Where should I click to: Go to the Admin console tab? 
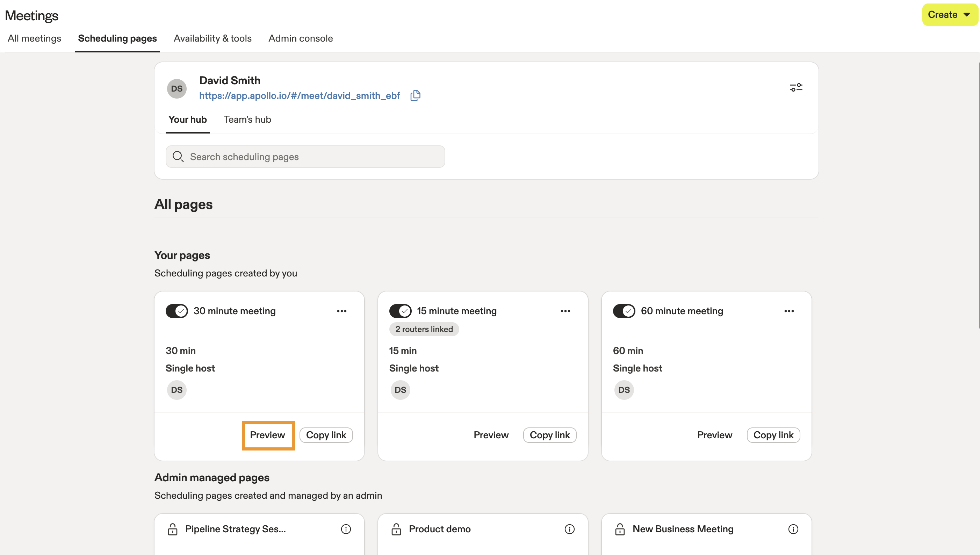(300, 38)
